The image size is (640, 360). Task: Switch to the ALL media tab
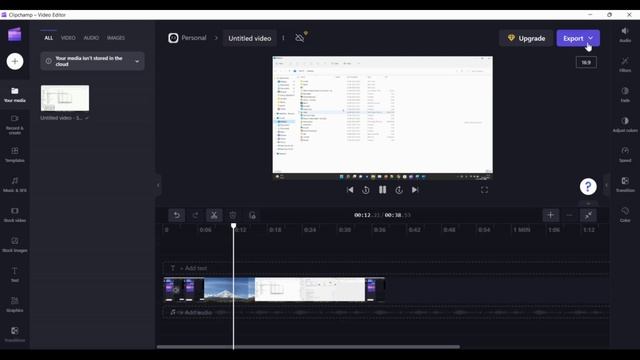[x=49, y=38]
